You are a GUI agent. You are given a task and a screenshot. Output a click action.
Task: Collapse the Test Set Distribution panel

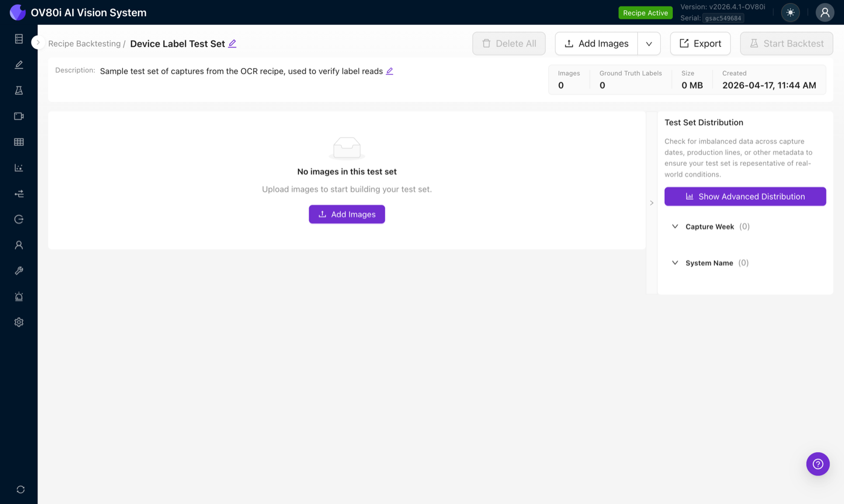pos(651,203)
